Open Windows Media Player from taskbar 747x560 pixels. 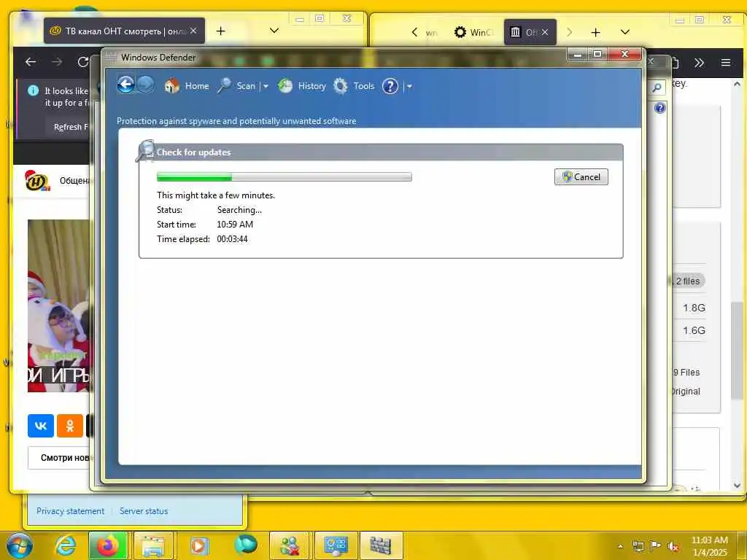(x=199, y=545)
